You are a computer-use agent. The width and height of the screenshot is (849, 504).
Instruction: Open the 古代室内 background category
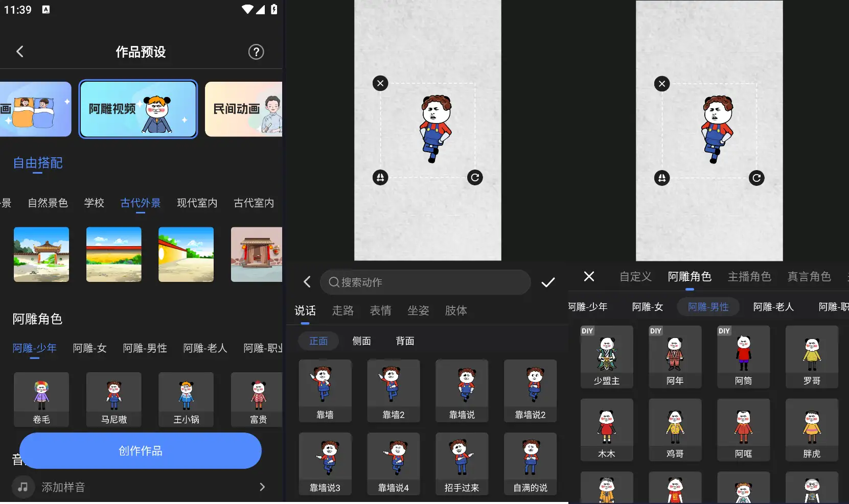click(253, 203)
